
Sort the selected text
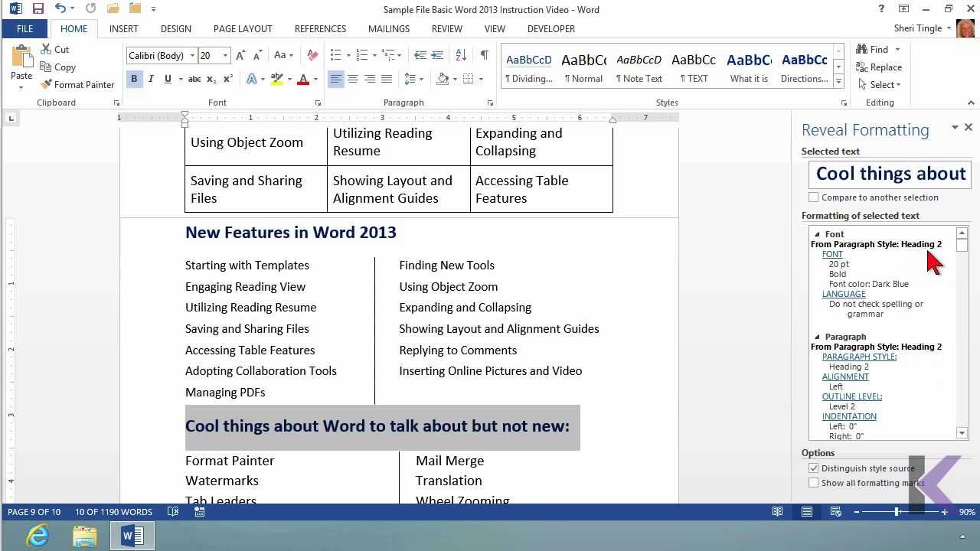tap(461, 55)
